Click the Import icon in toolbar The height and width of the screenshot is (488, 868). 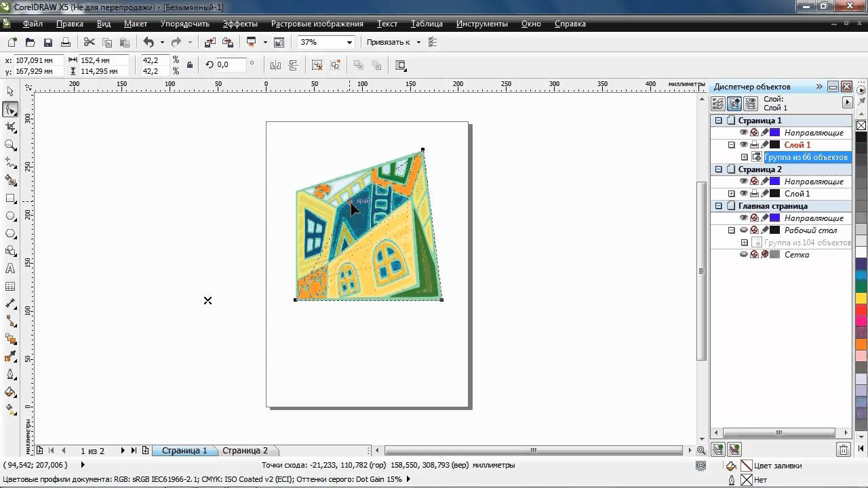coord(210,42)
